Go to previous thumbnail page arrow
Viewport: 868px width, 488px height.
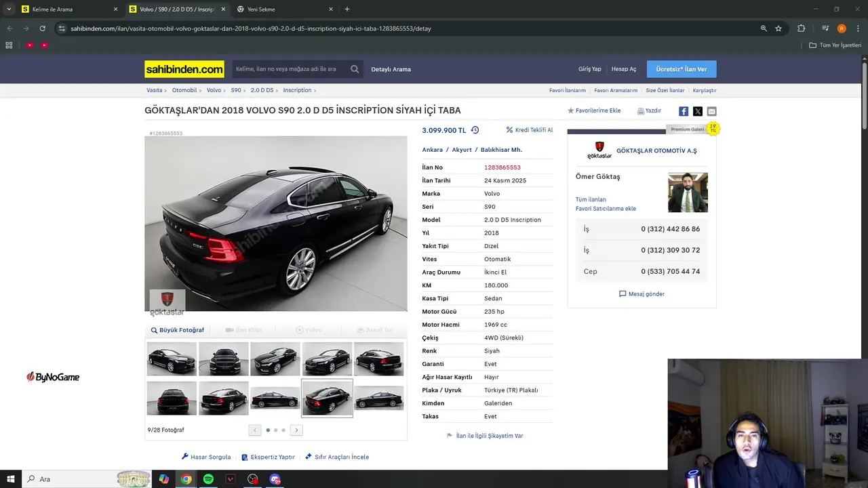click(255, 430)
